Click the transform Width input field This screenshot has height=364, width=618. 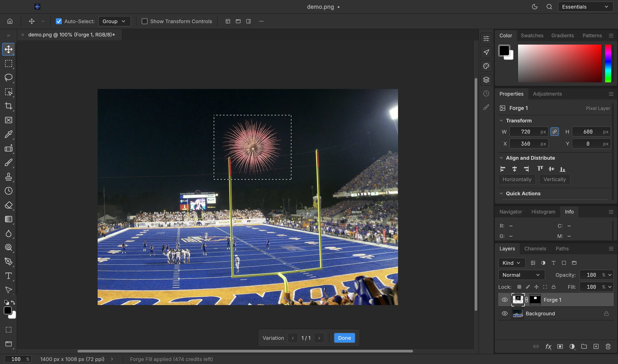[x=529, y=132]
